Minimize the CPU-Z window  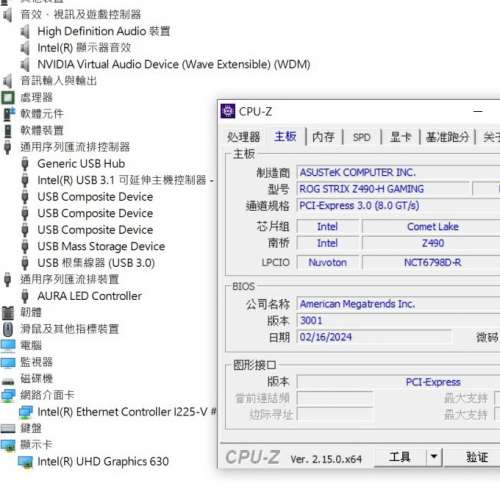pyautogui.click(x=478, y=111)
